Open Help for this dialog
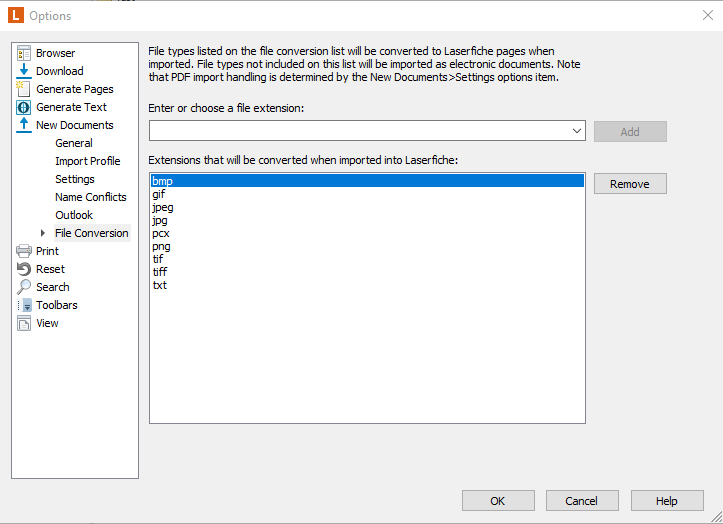Viewport: 723px width, 524px height. click(667, 500)
